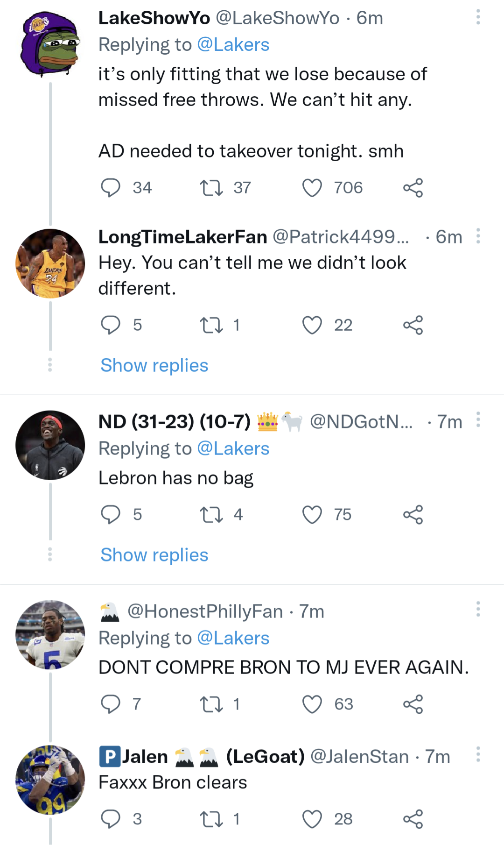Viewport: 504px width, 845px height.
Task: Open NDGotN's profile picture
Action: tap(50, 445)
